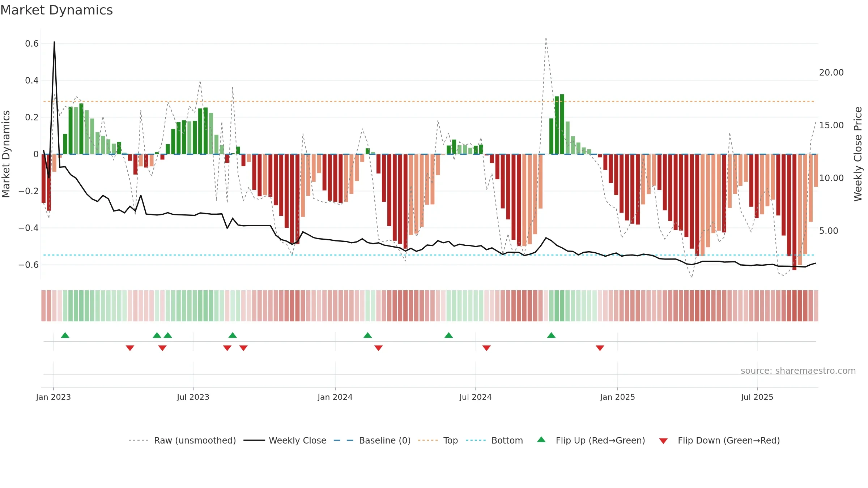
Task: Click the 0.6 left axis tick label
Action: click(x=32, y=44)
